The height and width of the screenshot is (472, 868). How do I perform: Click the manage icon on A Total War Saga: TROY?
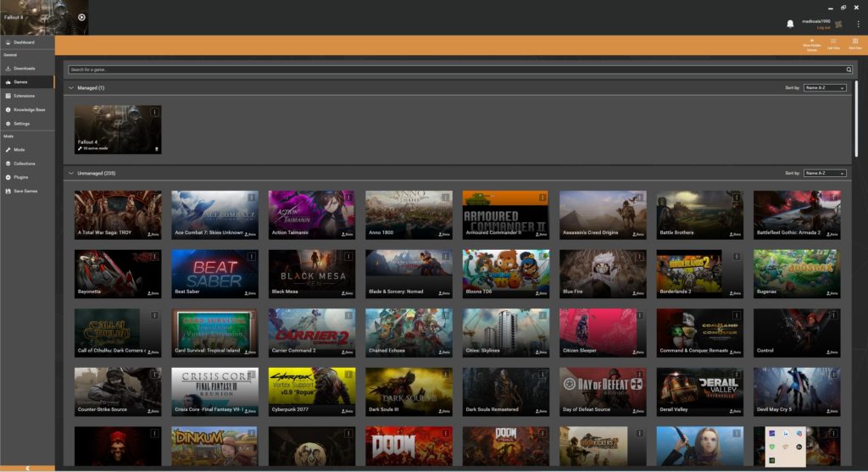coord(153,234)
